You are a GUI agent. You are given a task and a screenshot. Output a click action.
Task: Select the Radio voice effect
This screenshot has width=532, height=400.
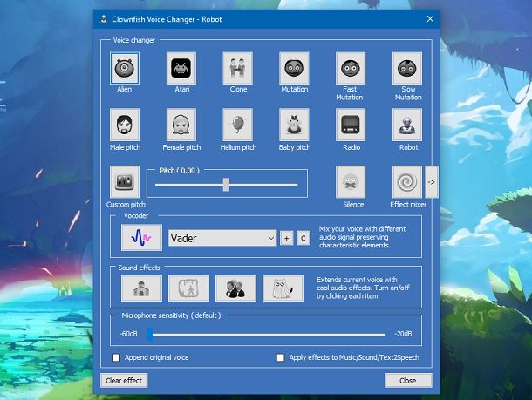point(351,125)
